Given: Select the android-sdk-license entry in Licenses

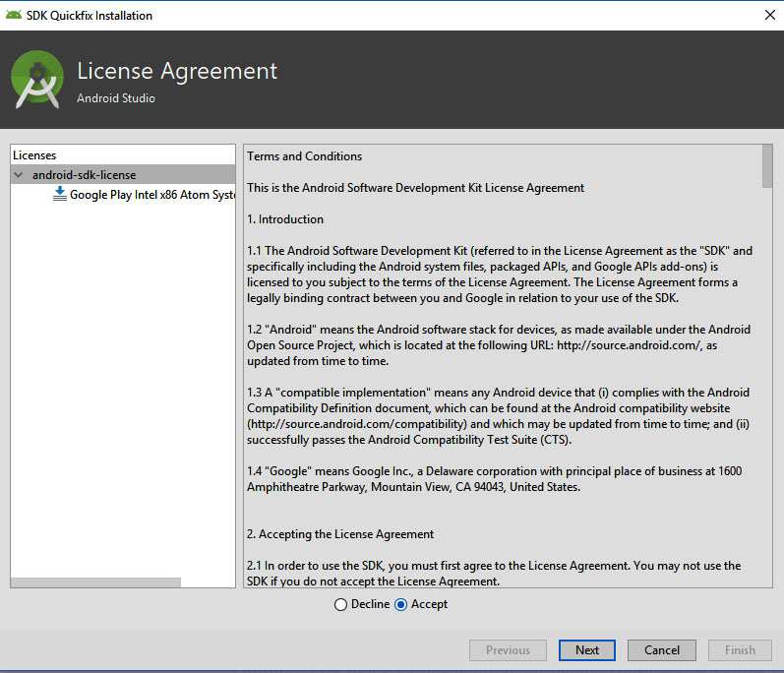Looking at the screenshot, I should (84, 175).
